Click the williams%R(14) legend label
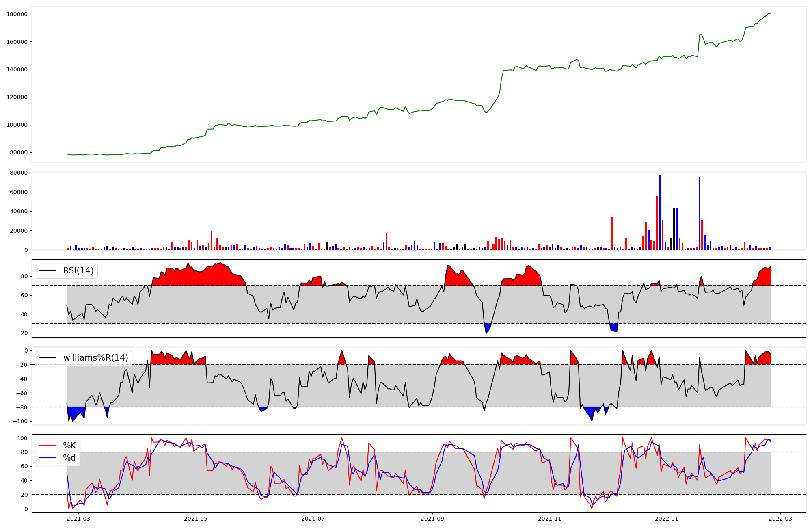 tap(95, 358)
